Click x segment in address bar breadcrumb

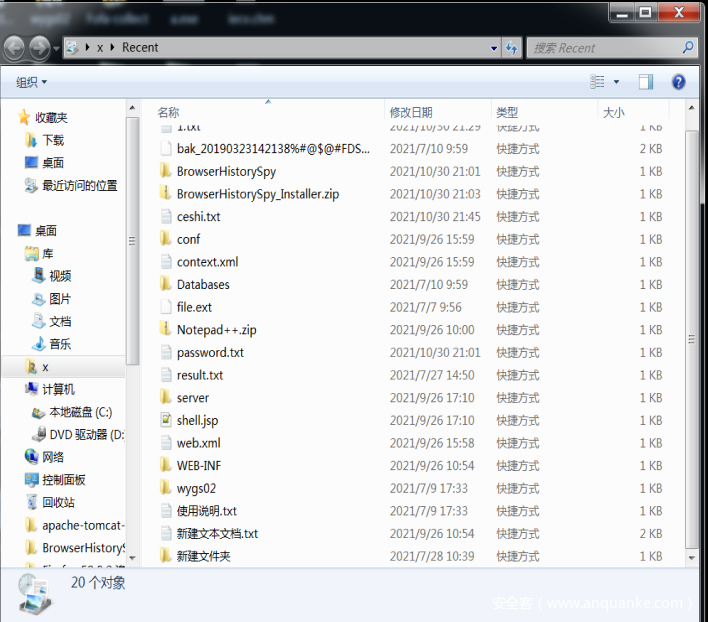(100, 48)
